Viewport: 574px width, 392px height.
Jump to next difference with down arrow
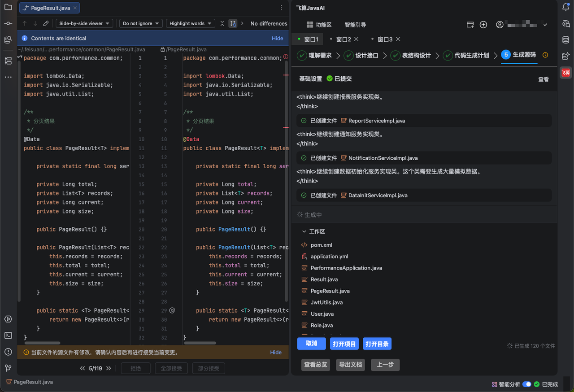click(x=35, y=23)
